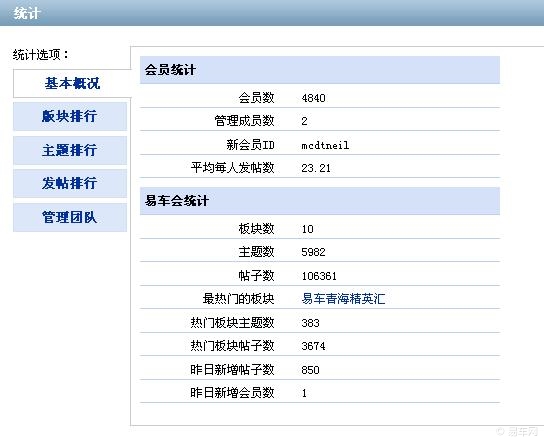Select the 基本概况 tab

(x=72, y=83)
